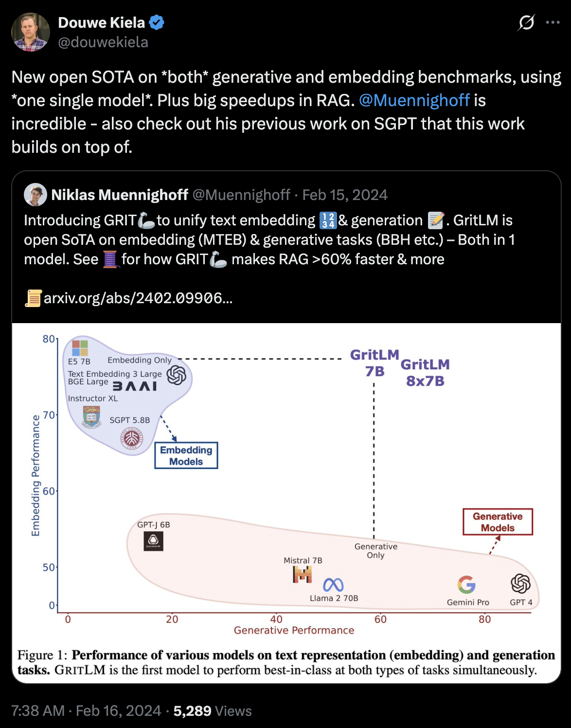Click the OpenAI logo near GPT 4
The width and height of the screenshot is (571, 728).
[520, 583]
